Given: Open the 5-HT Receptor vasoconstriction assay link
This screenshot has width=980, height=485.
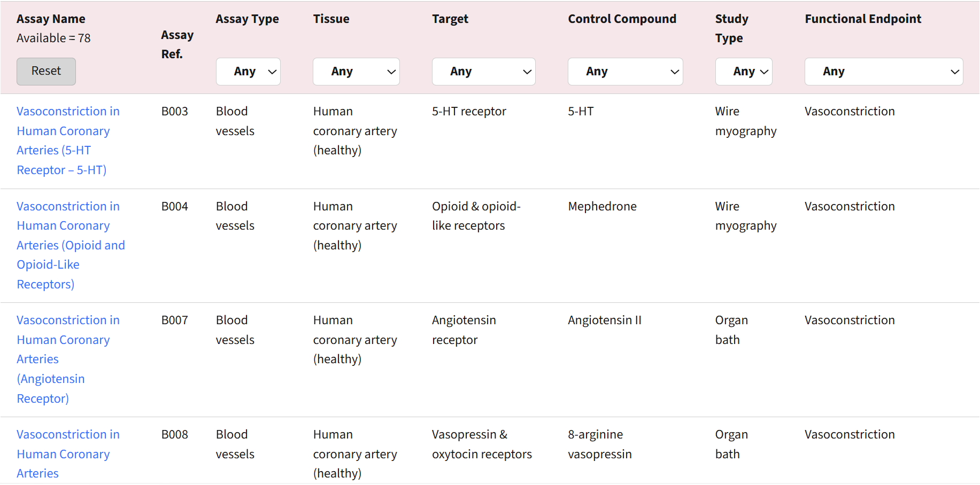Looking at the screenshot, I should click(x=68, y=140).
